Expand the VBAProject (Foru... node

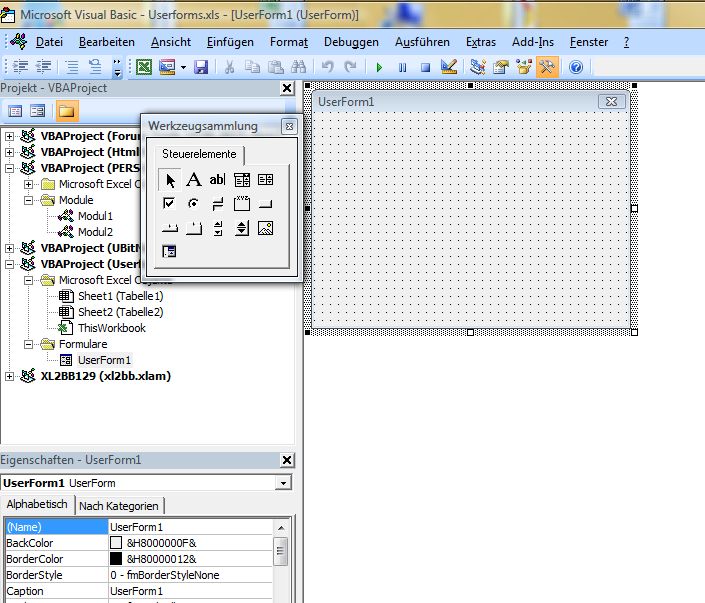[9, 136]
